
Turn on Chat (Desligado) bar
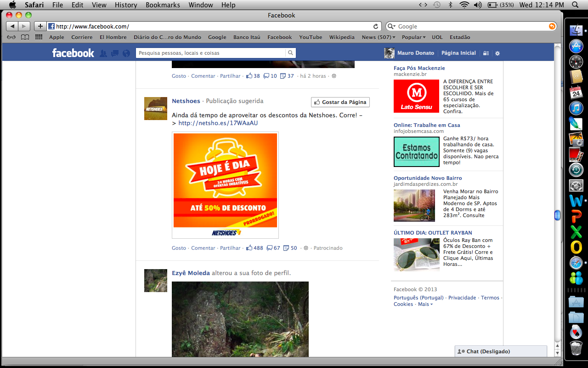501,351
